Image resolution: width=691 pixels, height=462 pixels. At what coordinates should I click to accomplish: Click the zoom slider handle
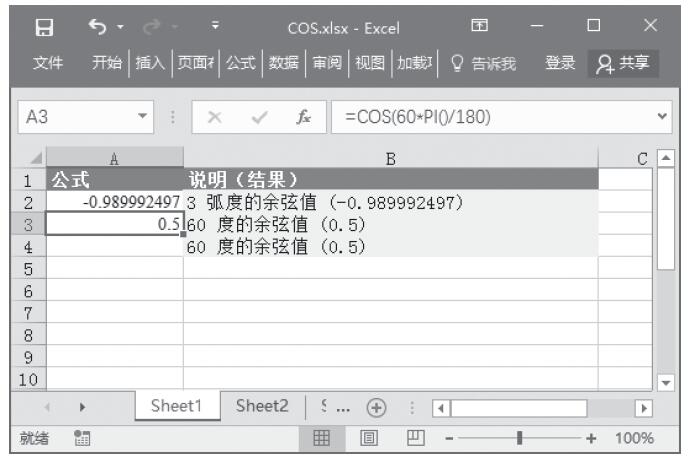[519, 438]
